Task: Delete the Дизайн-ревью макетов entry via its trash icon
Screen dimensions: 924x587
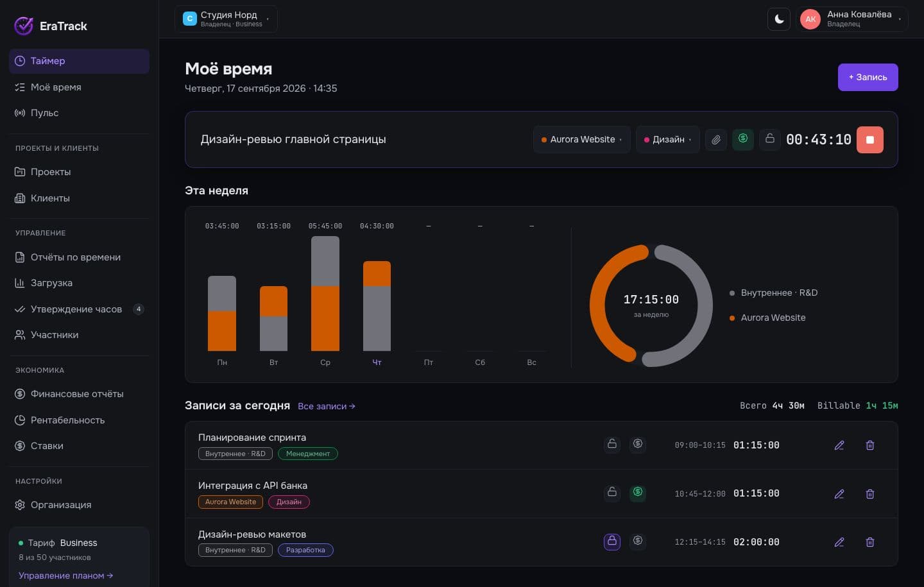Action: pos(870,542)
